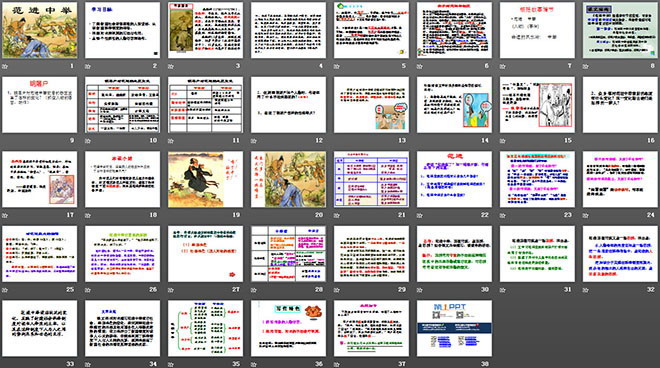660x368 pixels.
Task: Select slide 28 colorful table thumbnail
Action: pyautogui.click(x=288, y=254)
